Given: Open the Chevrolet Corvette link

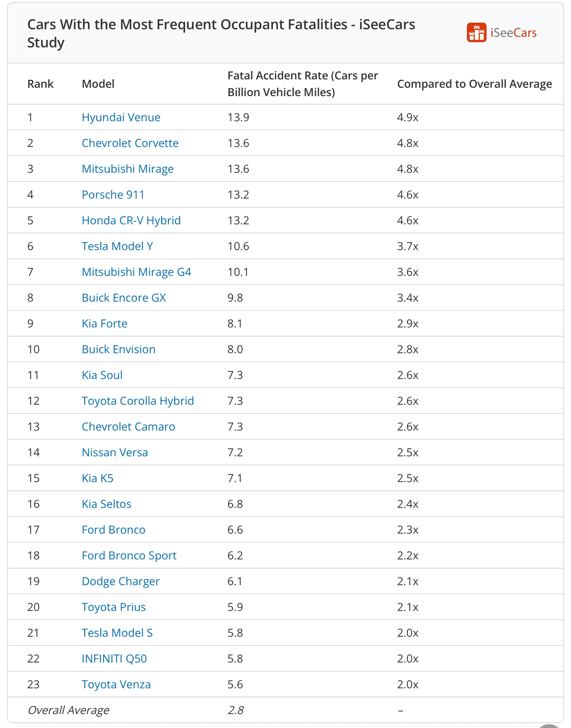Looking at the screenshot, I should (x=130, y=143).
